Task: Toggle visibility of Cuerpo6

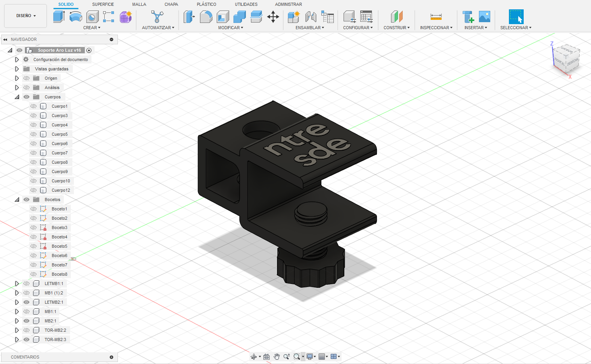Action: point(33,143)
